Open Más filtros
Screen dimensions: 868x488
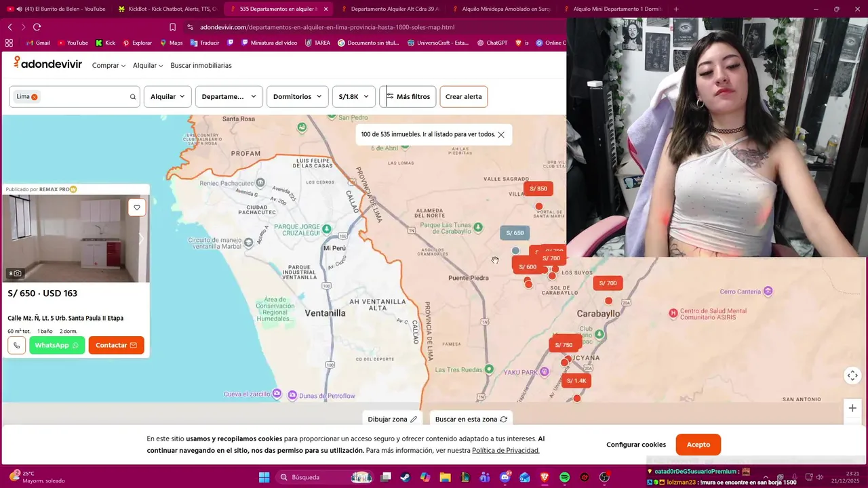408,96
